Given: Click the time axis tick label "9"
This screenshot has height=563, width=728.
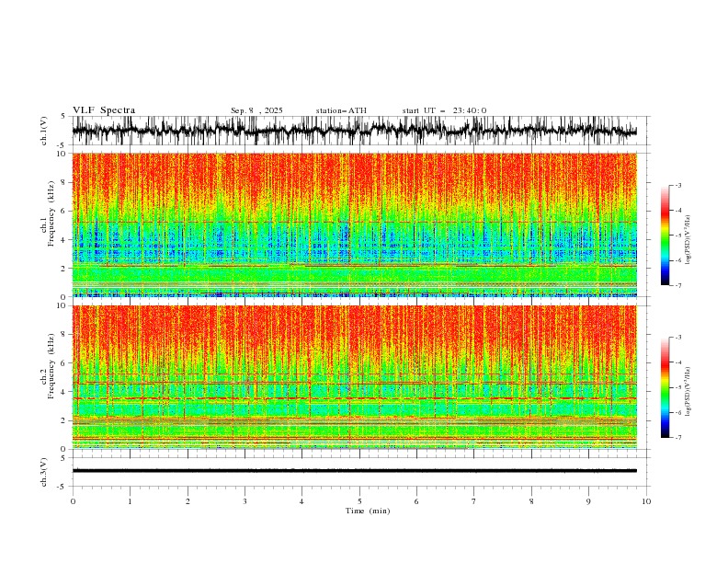Looking at the screenshot, I should 588,501.
